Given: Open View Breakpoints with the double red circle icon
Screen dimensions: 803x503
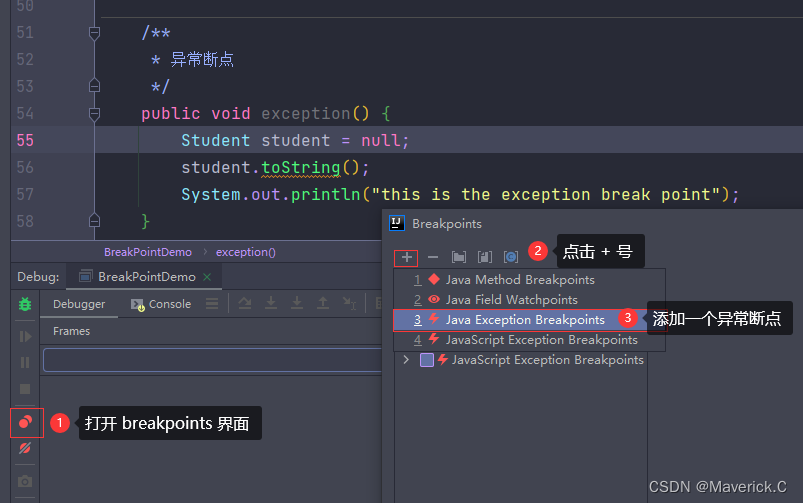Looking at the screenshot, I should point(25,423).
